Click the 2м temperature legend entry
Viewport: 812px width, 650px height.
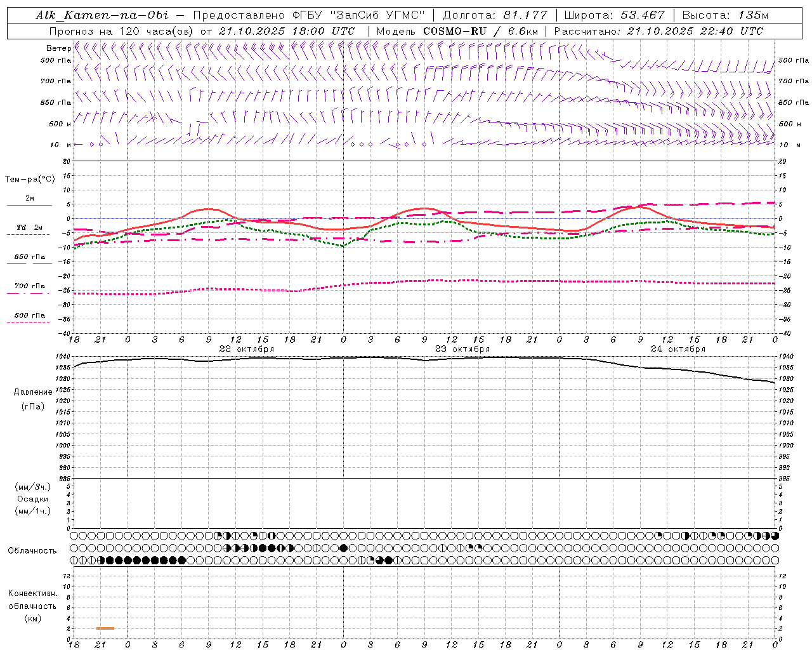pos(29,199)
